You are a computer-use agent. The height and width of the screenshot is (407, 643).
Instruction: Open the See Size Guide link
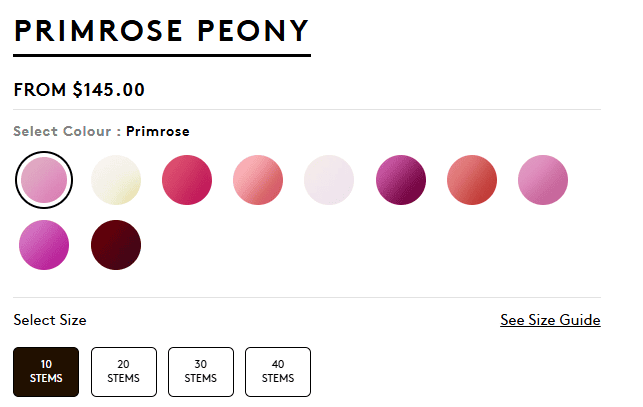(550, 320)
